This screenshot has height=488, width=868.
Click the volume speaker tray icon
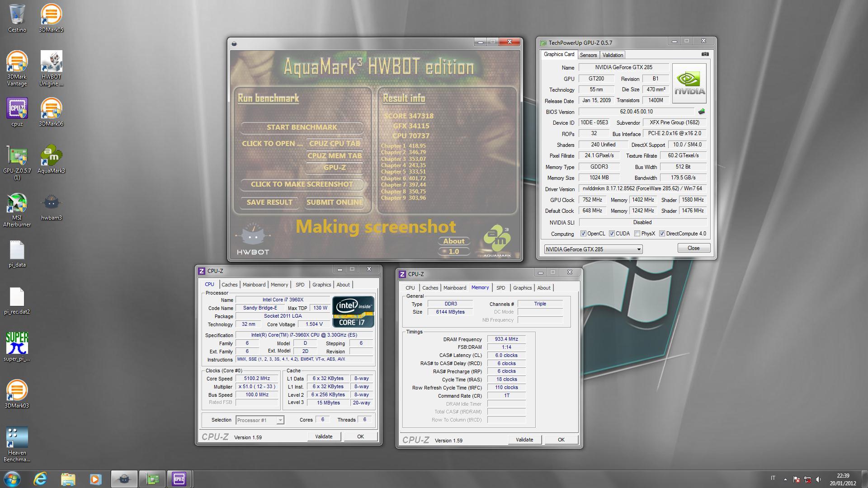click(818, 479)
